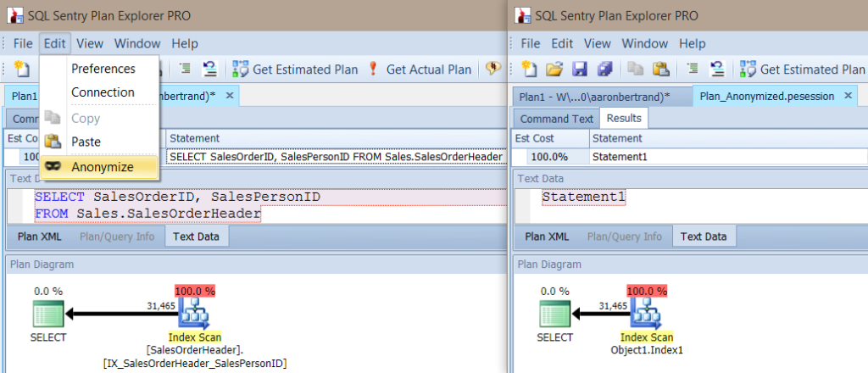Click Save floppy icon in right window

(x=579, y=69)
